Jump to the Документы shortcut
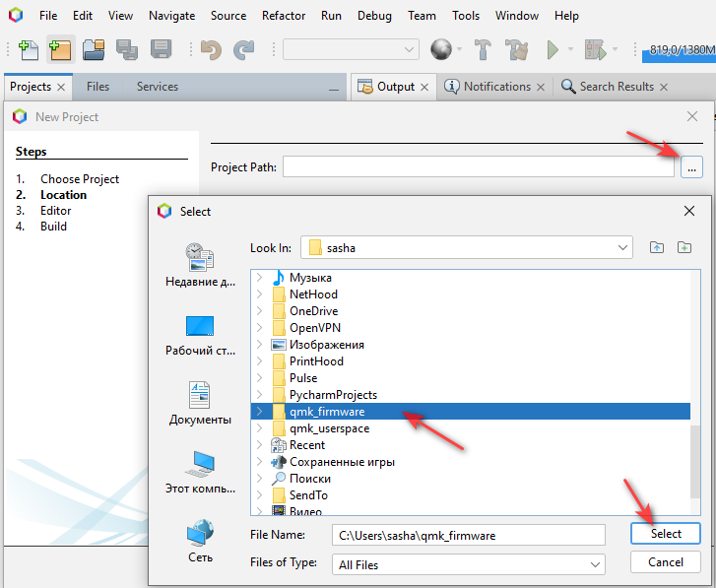Screen dimensions: 716x588 pyautogui.click(x=200, y=404)
